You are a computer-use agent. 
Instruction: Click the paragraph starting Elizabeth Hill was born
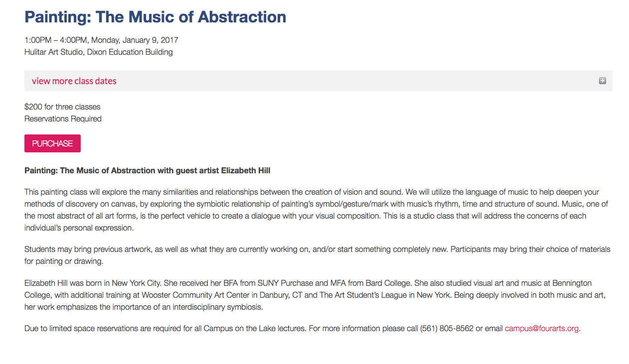[x=315, y=295]
